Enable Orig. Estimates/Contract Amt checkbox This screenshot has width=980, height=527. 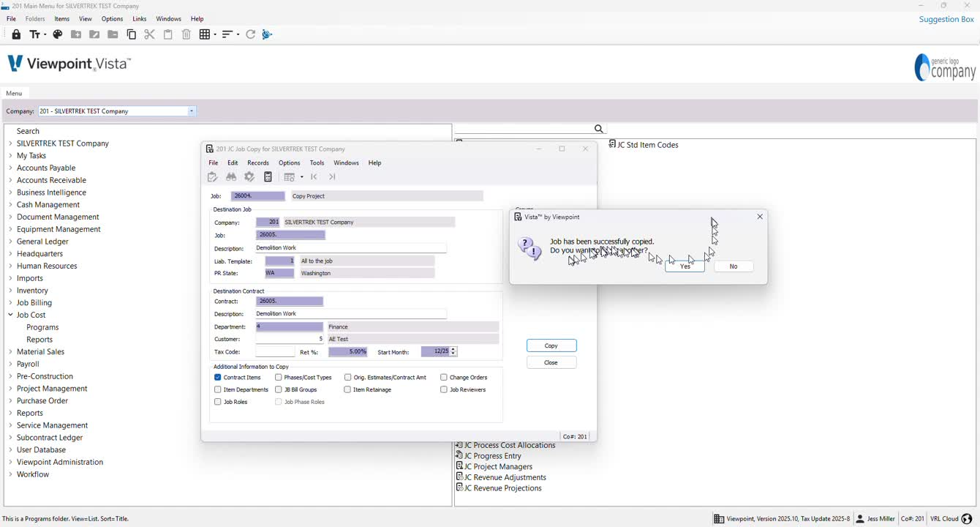(347, 378)
